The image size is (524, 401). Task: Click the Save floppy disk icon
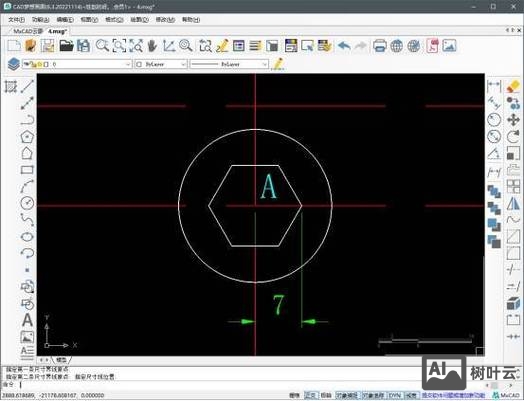pos(83,46)
